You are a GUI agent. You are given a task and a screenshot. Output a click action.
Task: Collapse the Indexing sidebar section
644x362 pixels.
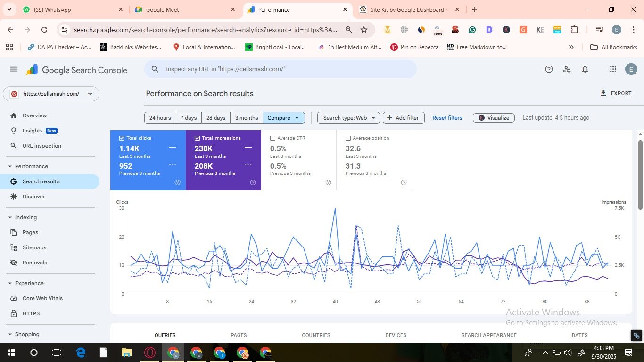[x=10, y=217]
